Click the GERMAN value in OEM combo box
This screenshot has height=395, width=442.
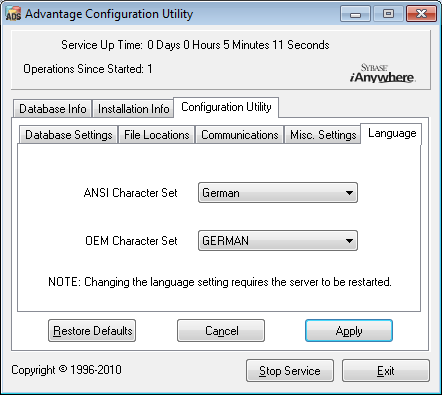225,241
